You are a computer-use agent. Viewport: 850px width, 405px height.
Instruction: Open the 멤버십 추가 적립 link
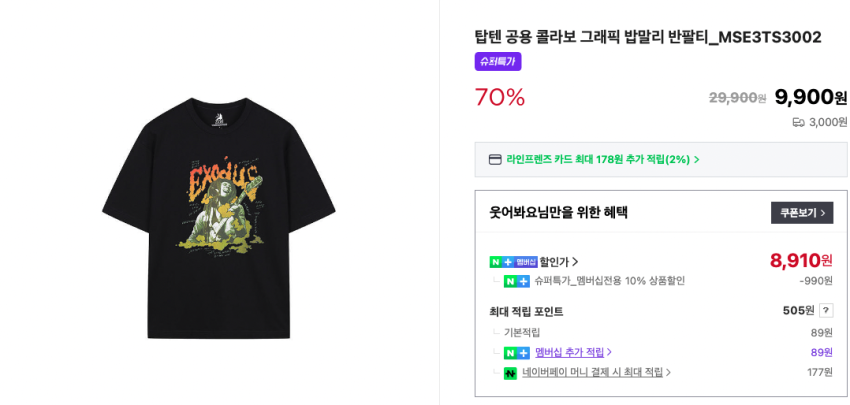click(x=569, y=353)
